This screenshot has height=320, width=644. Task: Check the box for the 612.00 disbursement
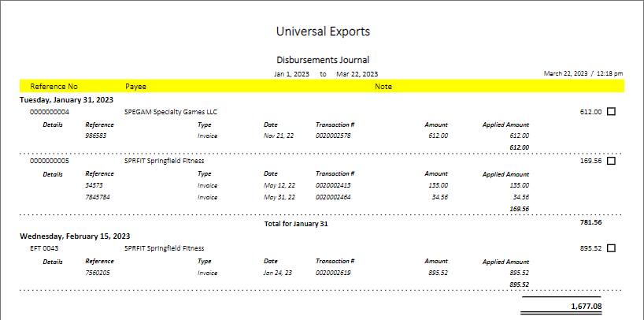click(612, 112)
